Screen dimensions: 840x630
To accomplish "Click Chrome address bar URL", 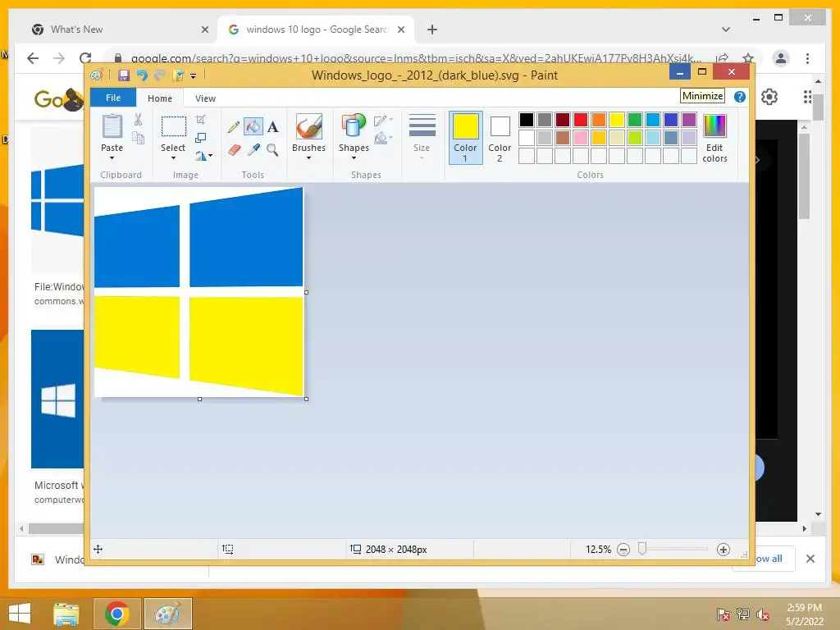I will click(415, 58).
